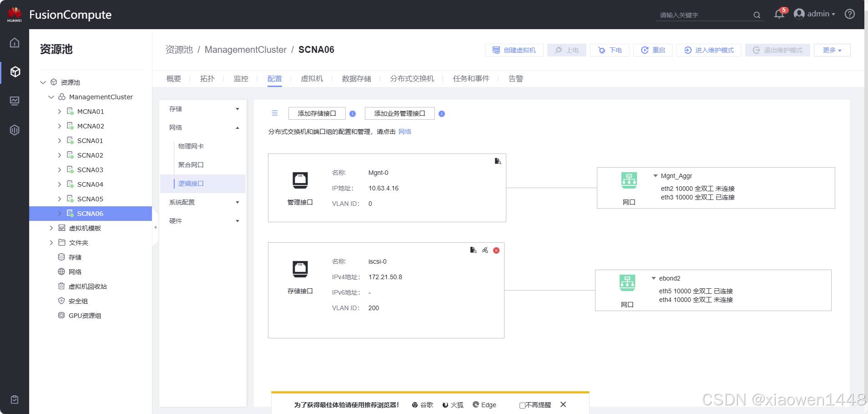Viewport: 868px width, 414px height.
Task: Collapse the ebond2 port list
Action: [x=654, y=278]
